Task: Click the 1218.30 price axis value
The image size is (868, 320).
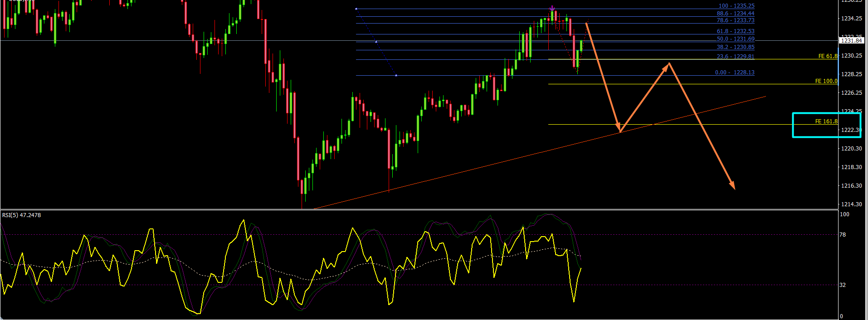Action: tap(851, 167)
